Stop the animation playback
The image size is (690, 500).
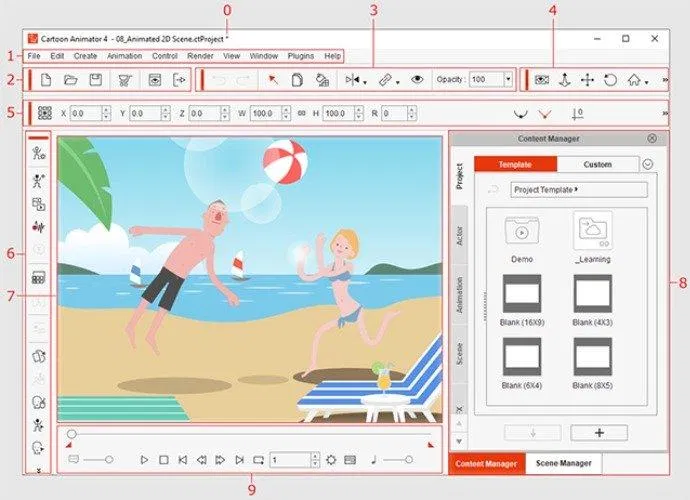(x=164, y=460)
